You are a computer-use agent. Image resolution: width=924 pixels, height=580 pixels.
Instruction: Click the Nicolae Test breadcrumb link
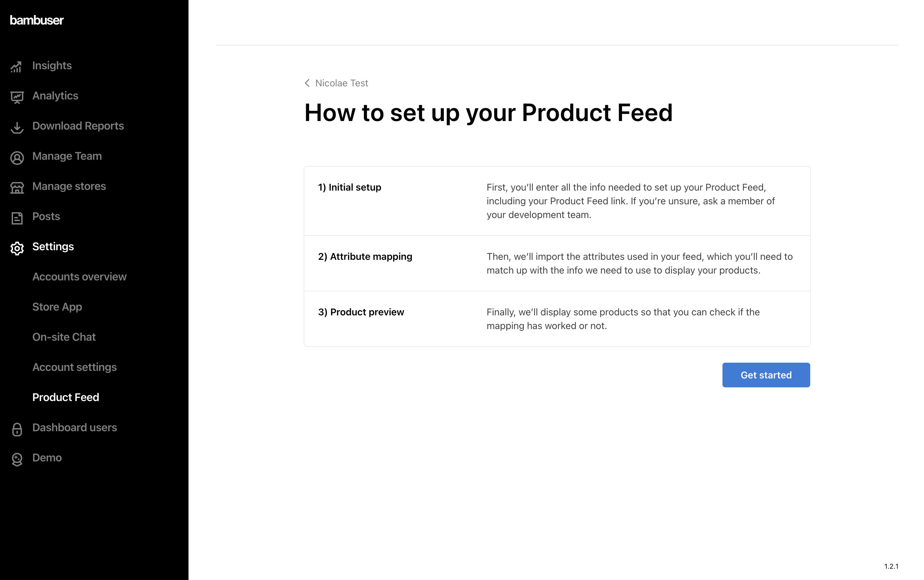(x=341, y=83)
